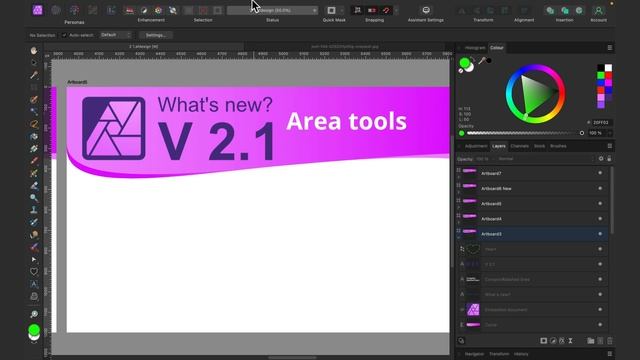Hide the Embedded document layer

pos(600,309)
